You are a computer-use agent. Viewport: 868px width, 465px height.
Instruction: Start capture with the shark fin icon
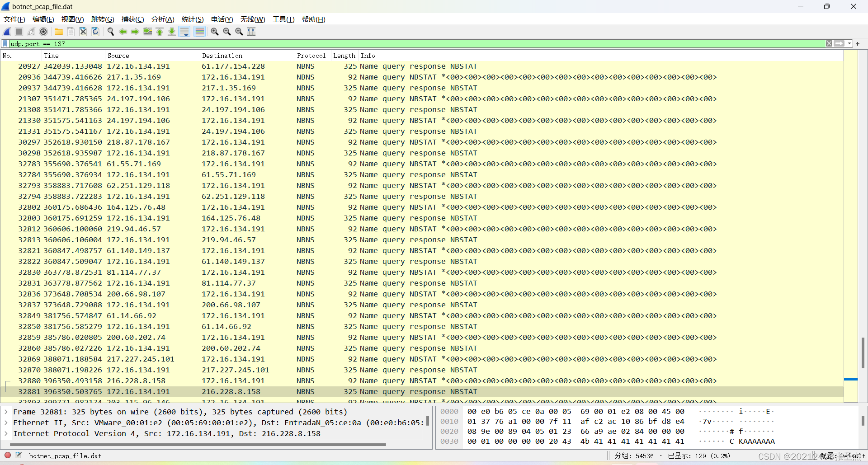7,32
